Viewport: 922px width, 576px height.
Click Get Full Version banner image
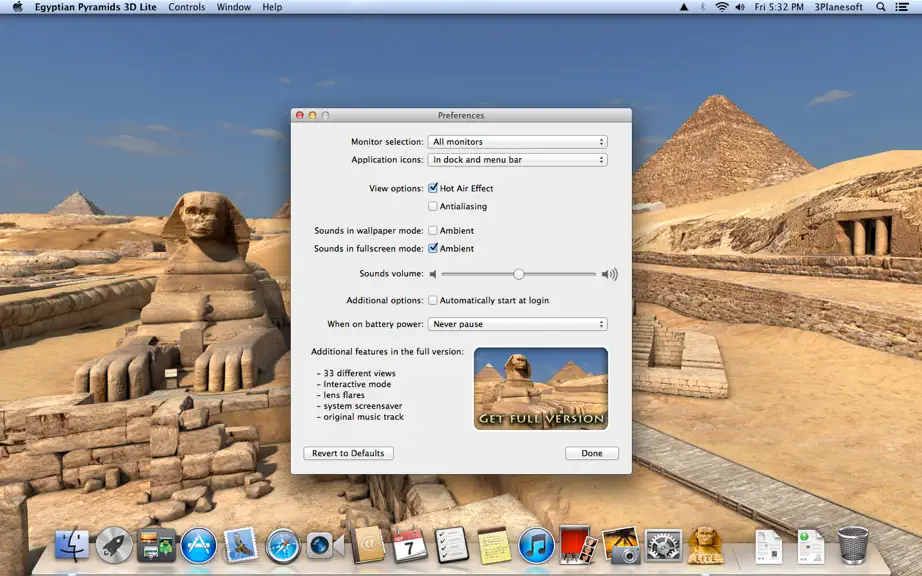pos(541,389)
